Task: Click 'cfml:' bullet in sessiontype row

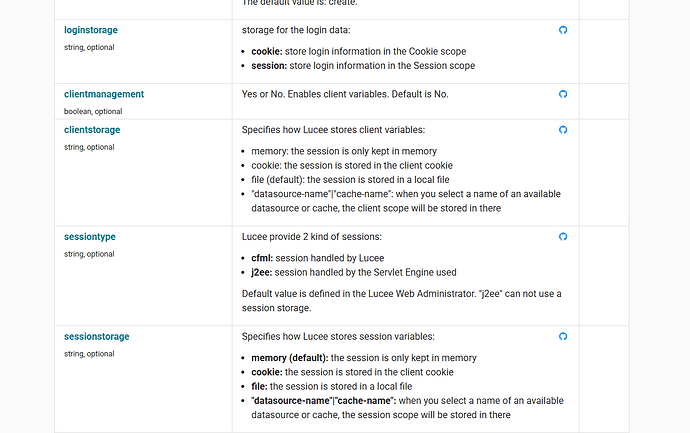Action: point(262,258)
